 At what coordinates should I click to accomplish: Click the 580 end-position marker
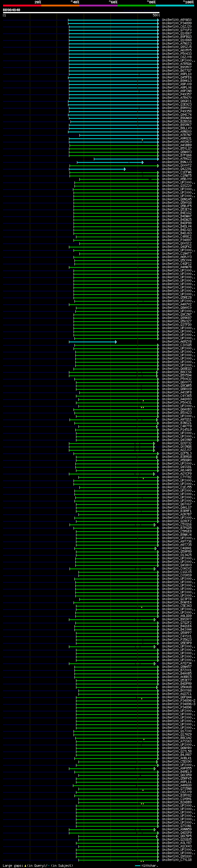coord(155,15)
